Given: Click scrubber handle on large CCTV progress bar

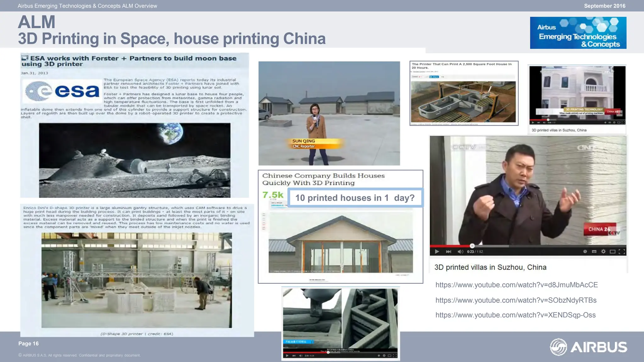Looking at the screenshot, I should [x=472, y=246].
